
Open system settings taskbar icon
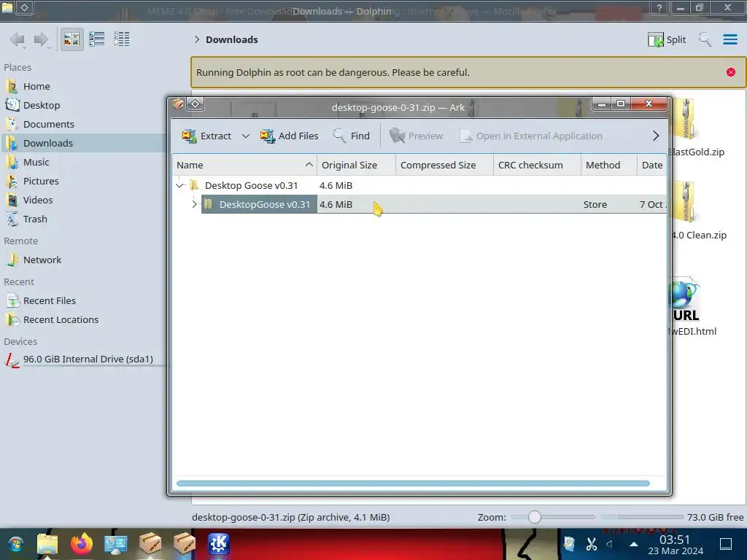click(116, 544)
